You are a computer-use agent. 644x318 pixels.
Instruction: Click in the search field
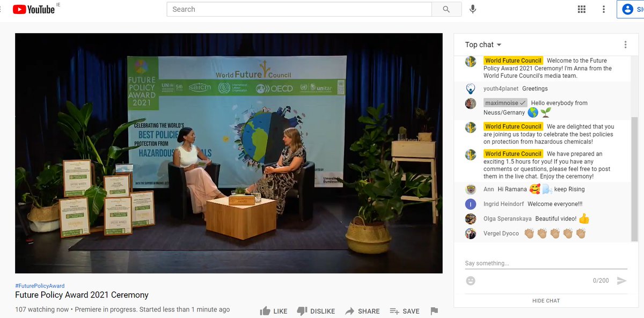(x=299, y=9)
